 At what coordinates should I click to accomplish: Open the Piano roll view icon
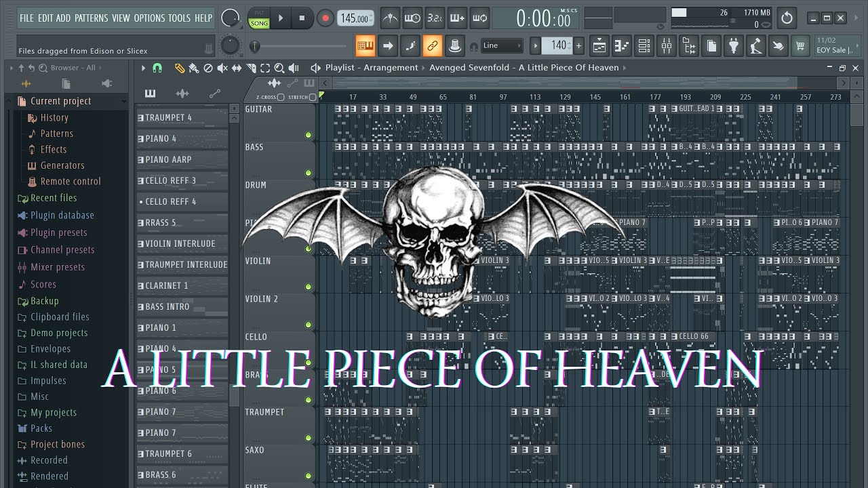tap(622, 45)
